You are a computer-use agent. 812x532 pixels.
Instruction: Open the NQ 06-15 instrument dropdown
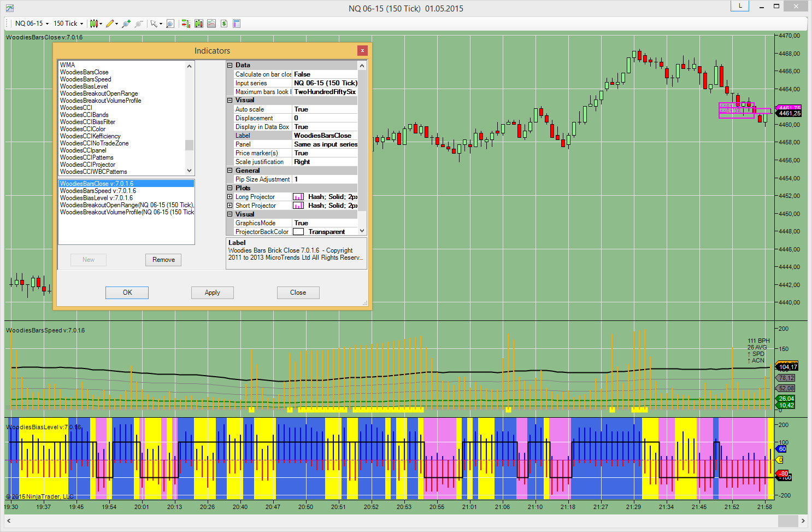click(x=32, y=24)
